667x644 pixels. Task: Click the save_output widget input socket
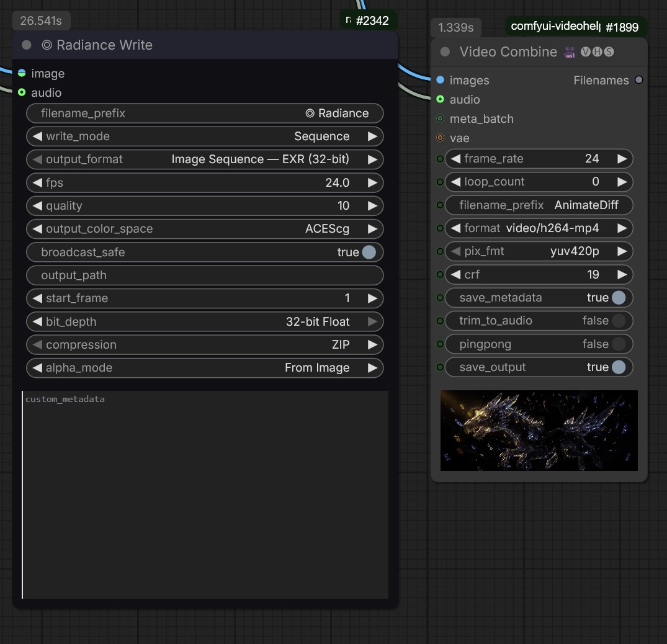pos(441,367)
